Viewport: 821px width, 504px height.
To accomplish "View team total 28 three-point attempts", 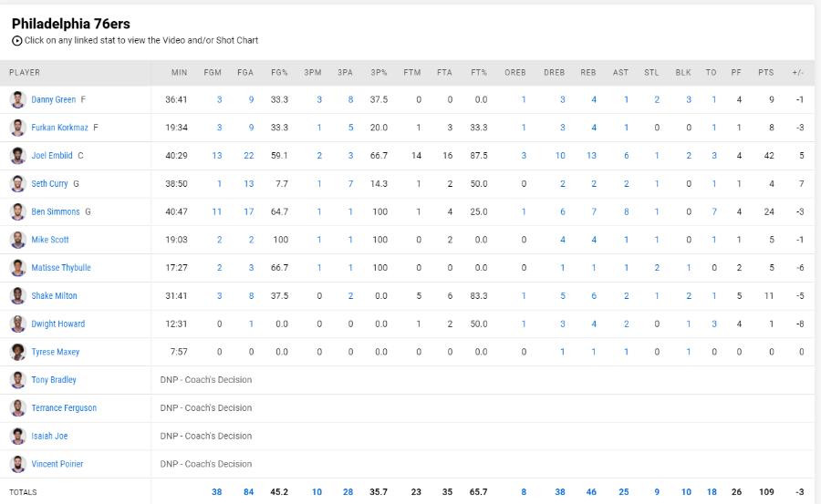I will tap(348, 492).
